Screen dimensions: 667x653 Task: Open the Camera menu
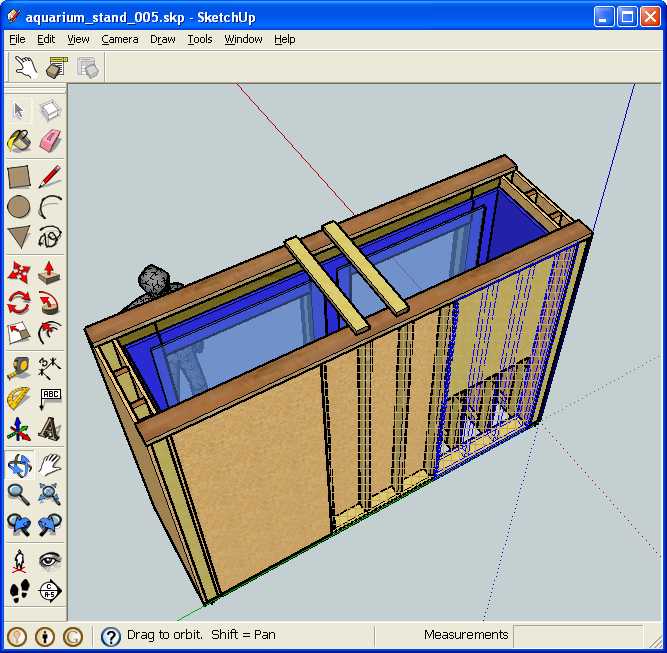point(120,39)
